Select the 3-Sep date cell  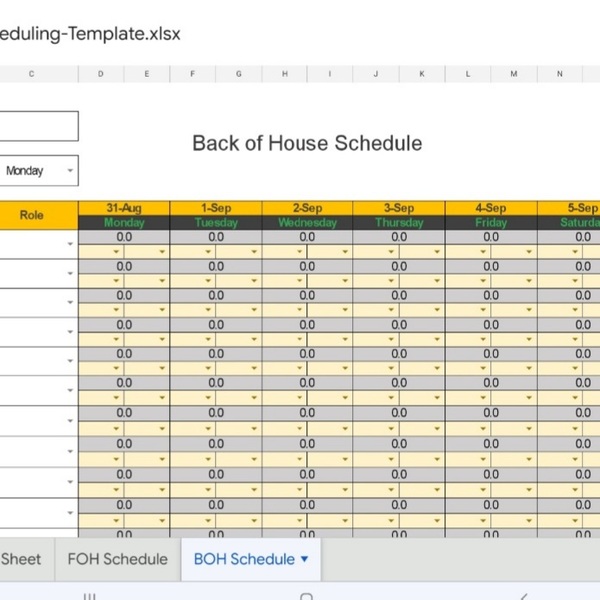[x=399, y=208]
